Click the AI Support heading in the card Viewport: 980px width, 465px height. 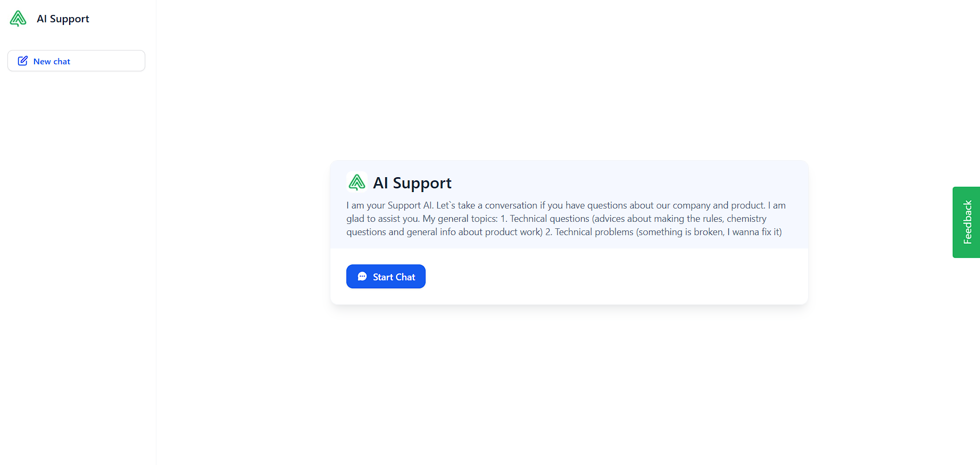tap(412, 183)
